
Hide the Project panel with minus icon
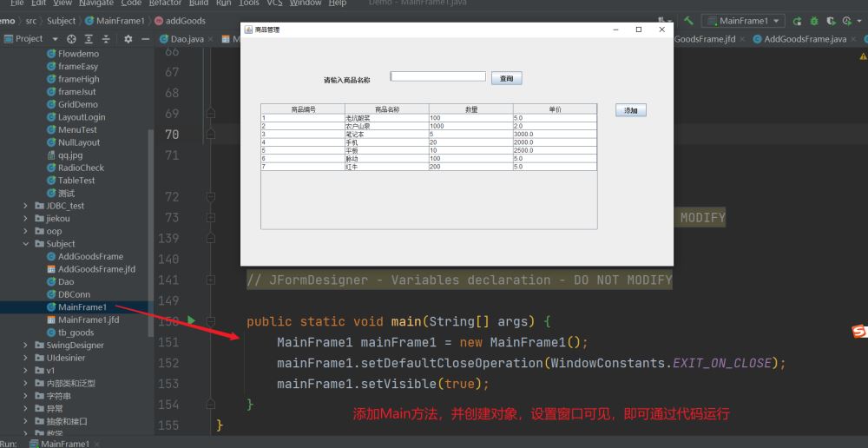pos(144,39)
